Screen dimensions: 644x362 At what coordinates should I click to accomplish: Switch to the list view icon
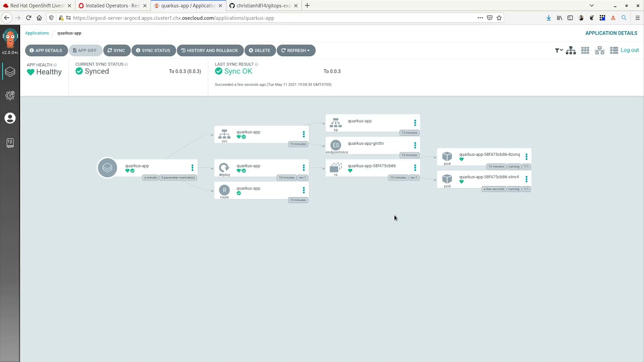[614, 50]
